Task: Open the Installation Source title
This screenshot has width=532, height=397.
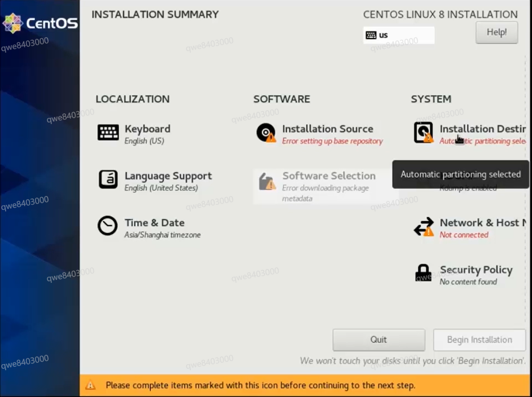Action: coord(328,129)
